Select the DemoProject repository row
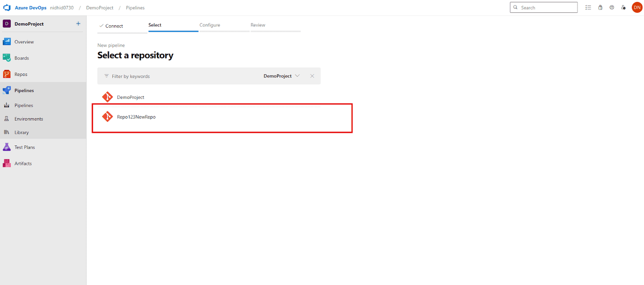 pyautogui.click(x=209, y=97)
